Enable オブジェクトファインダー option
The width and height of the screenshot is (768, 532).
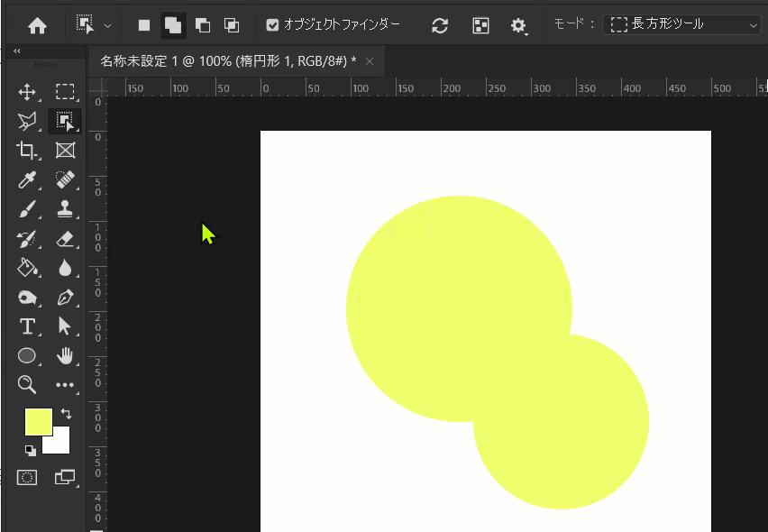pos(271,24)
